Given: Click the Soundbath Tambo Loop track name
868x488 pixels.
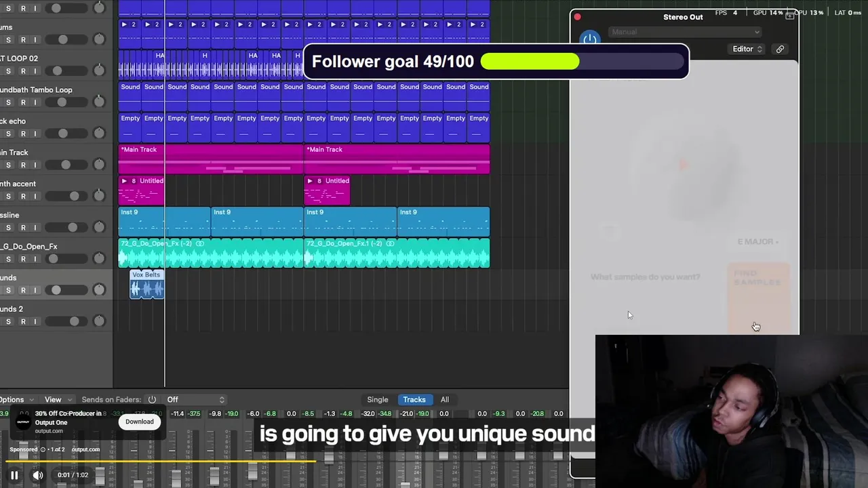Looking at the screenshot, I should pos(36,89).
